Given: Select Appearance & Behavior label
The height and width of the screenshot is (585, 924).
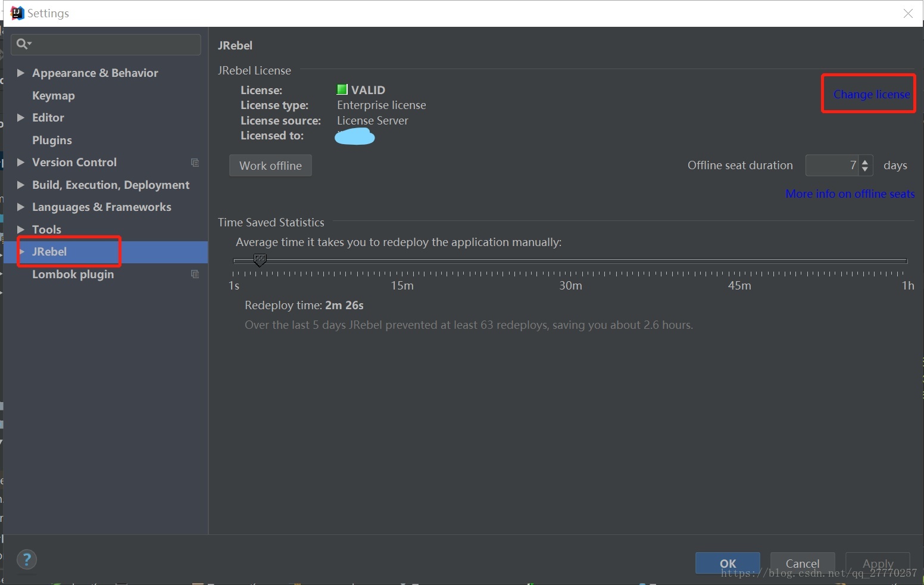Looking at the screenshot, I should coord(95,73).
